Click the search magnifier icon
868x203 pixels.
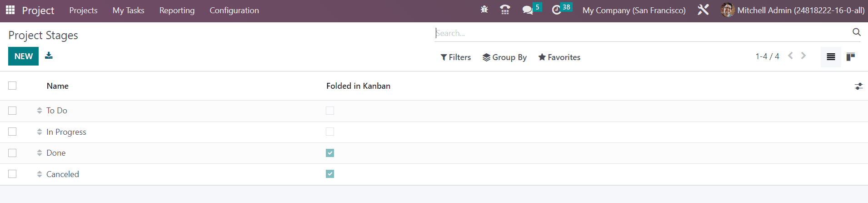point(857,32)
